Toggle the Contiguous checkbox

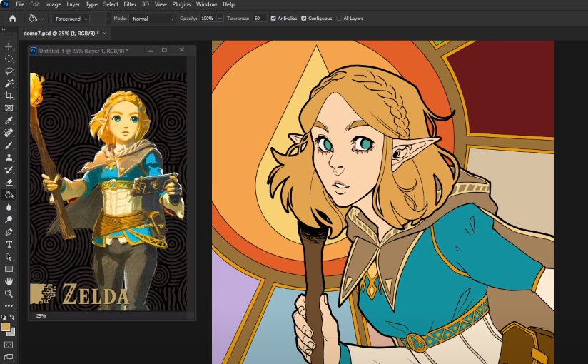coord(304,19)
